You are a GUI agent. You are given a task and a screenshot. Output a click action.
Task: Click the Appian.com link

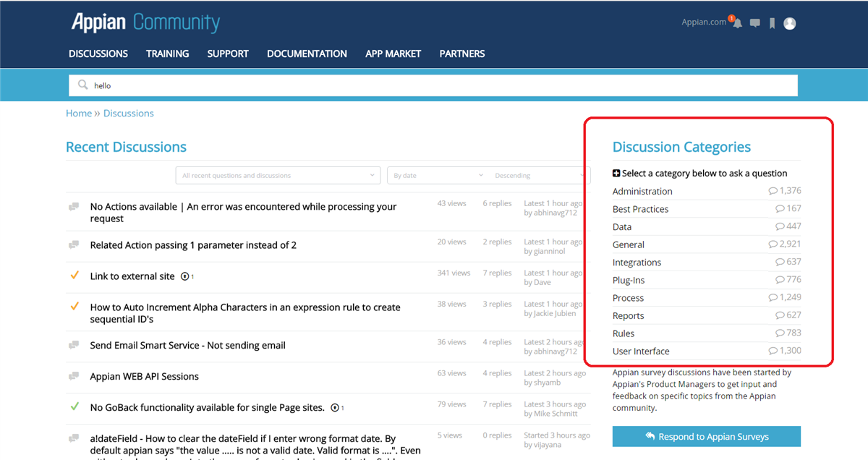click(704, 22)
